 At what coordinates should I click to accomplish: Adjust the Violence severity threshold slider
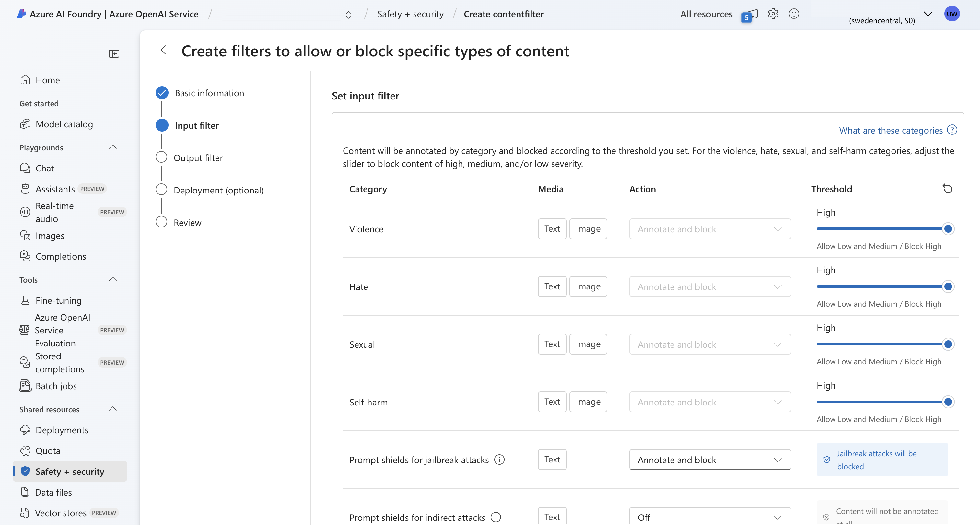click(948, 229)
